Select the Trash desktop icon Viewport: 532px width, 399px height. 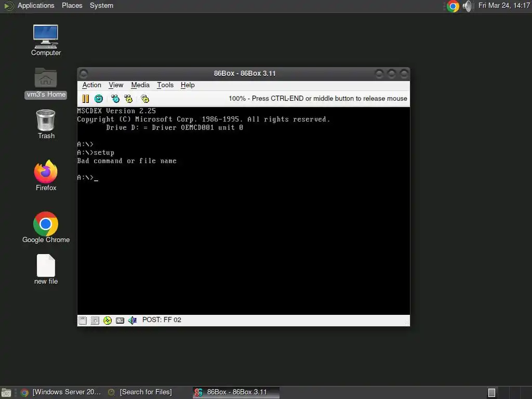click(x=46, y=124)
